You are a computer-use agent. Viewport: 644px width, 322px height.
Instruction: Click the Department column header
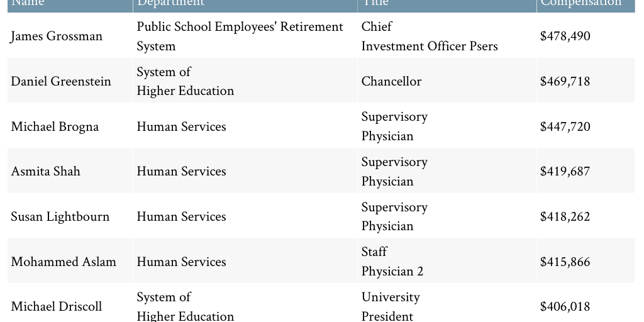(x=170, y=3)
